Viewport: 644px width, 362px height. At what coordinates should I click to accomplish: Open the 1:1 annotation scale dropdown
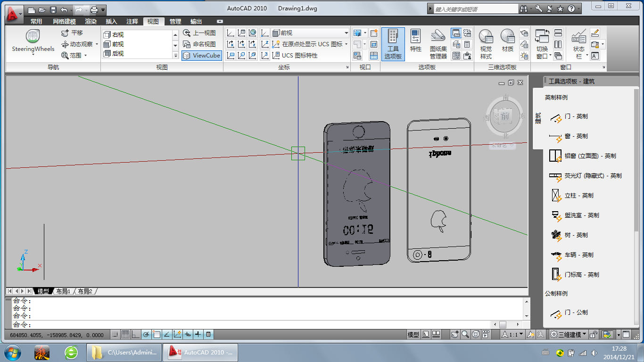point(512,335)
